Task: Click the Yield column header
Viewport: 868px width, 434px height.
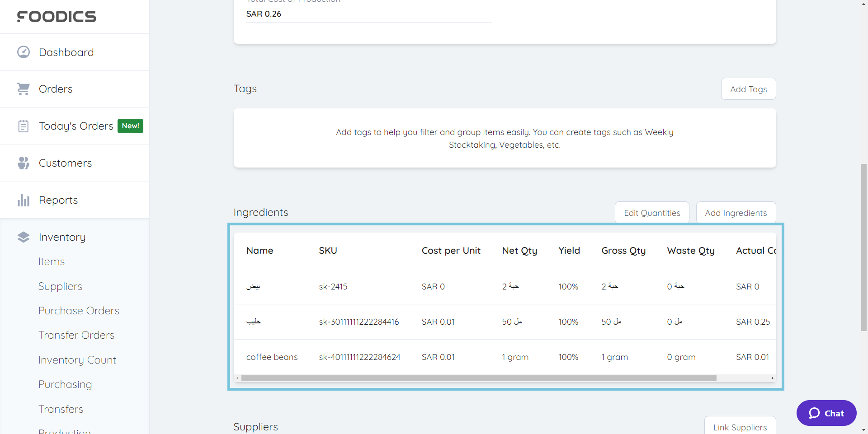Action: click(569, 251)
